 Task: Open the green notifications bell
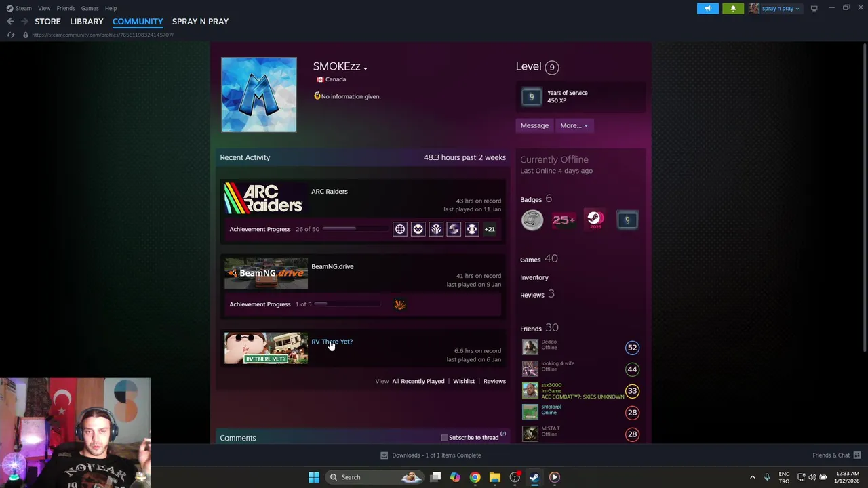click(732, 8)
